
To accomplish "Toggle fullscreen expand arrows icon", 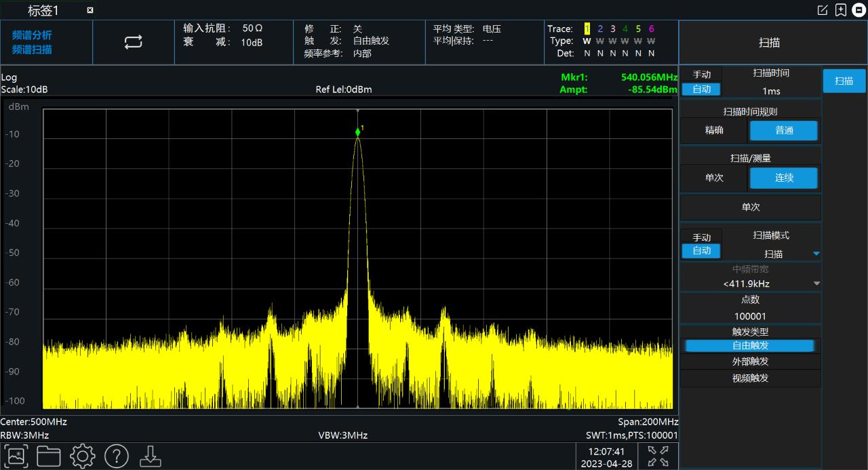I will 658,456.
